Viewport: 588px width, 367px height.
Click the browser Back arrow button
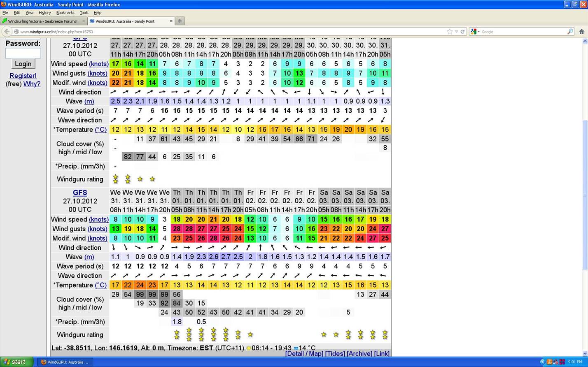(x=7, y=32)
